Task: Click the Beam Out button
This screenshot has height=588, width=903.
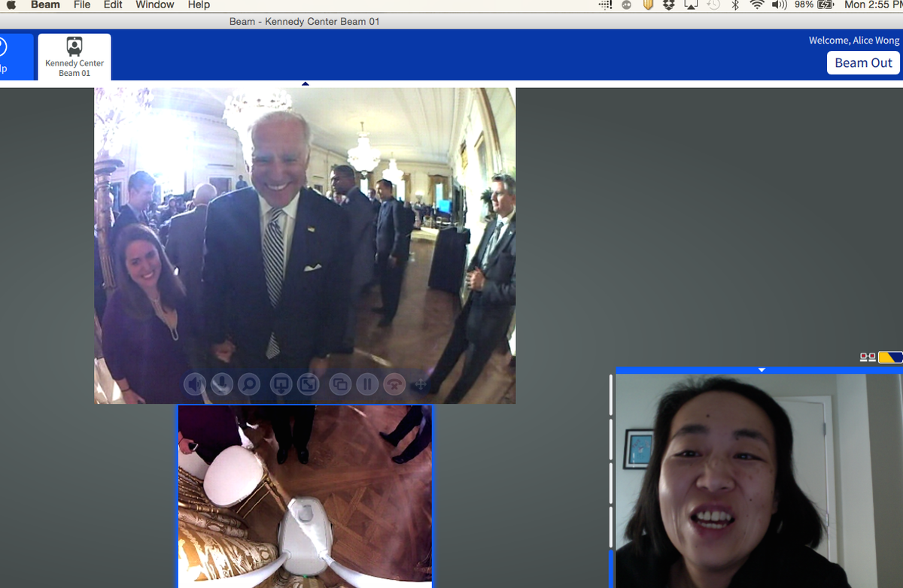Action: (x=863, y=62)
